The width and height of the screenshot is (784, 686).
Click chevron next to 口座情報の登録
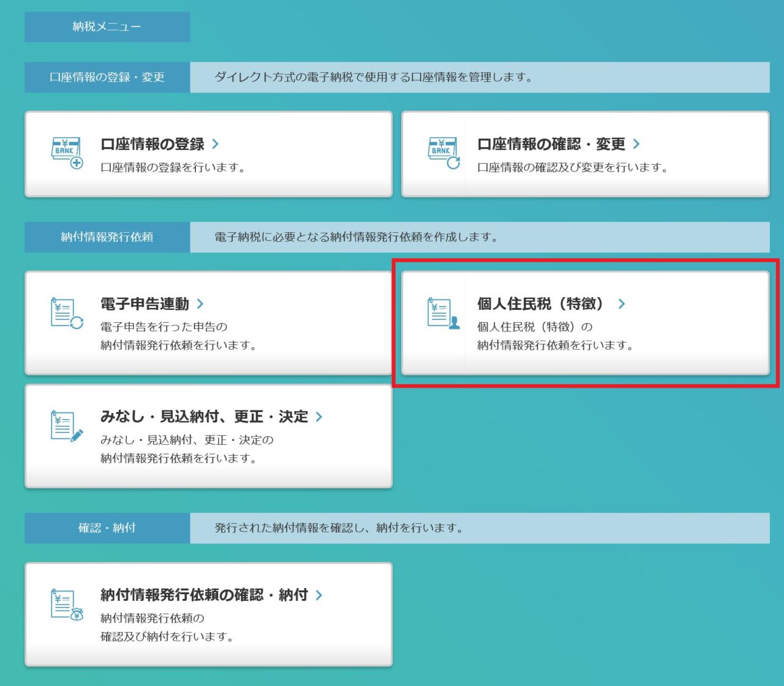tap(215, 144)
